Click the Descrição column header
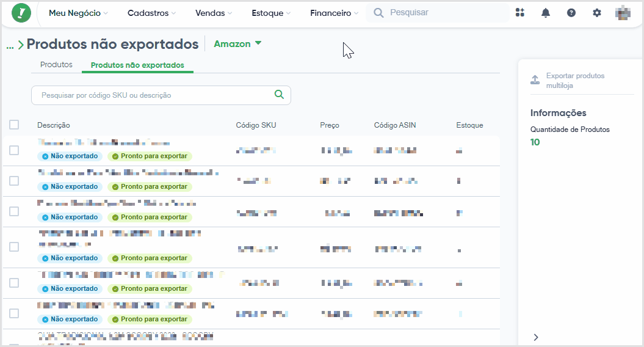This screenshot has height=347, width=644. pos(53,125)
